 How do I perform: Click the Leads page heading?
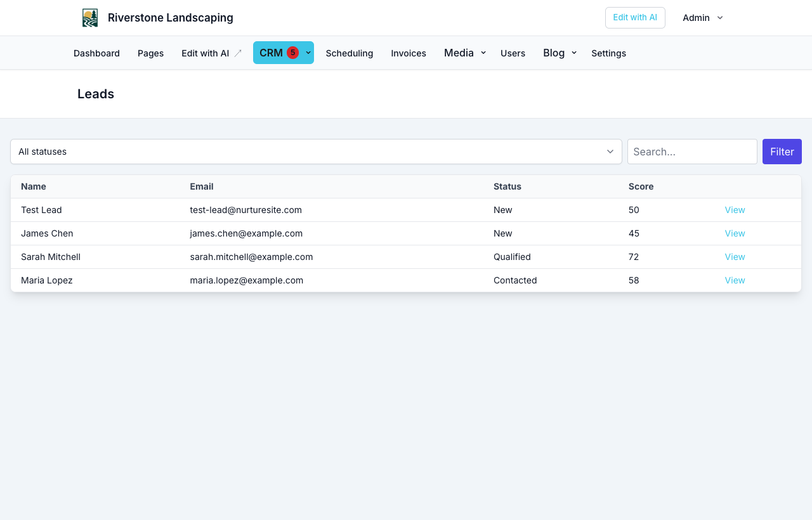click(96, 94)
